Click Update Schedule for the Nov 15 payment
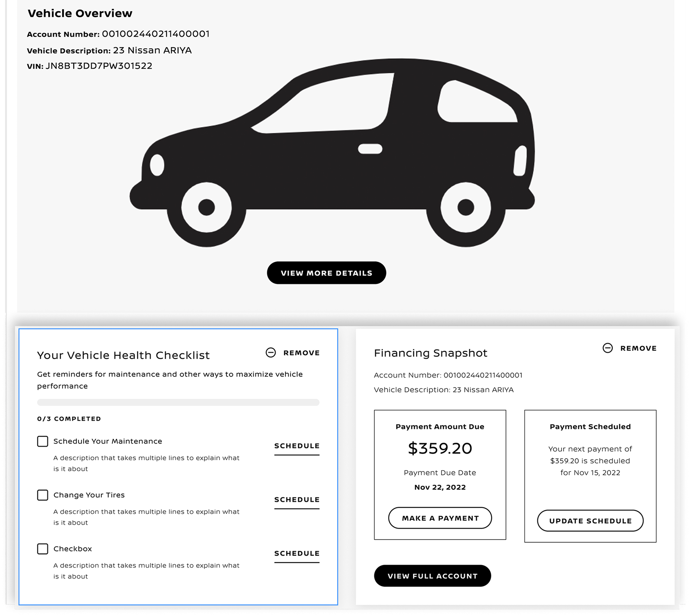 pyautogui.click(x=590, y=521)
